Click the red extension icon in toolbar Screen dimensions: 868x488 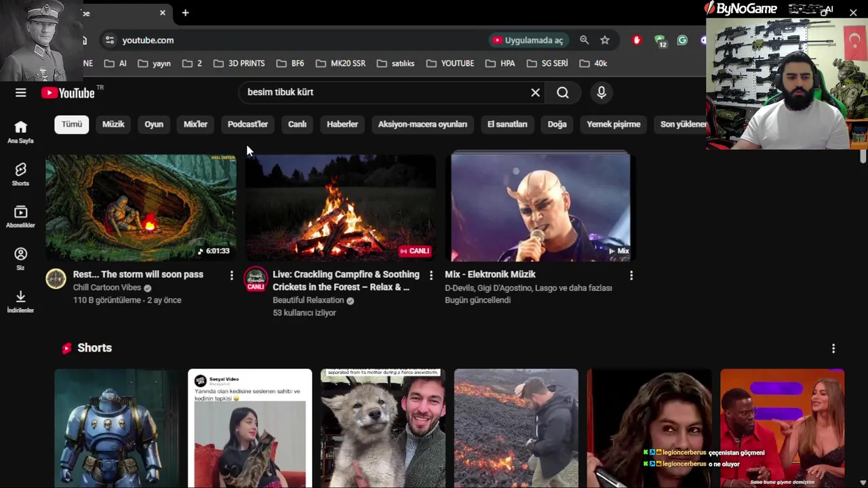click(x=636, y=40)
